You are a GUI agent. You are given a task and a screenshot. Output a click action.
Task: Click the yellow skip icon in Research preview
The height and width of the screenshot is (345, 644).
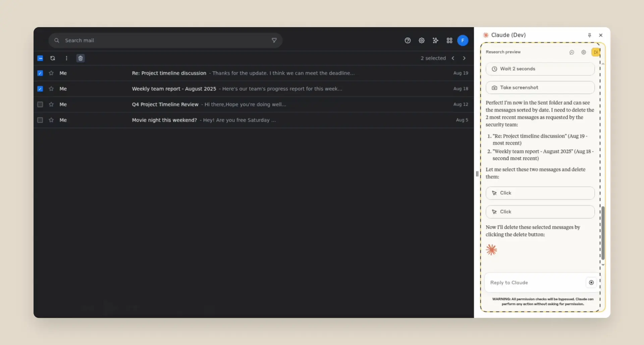click(596, 52)
